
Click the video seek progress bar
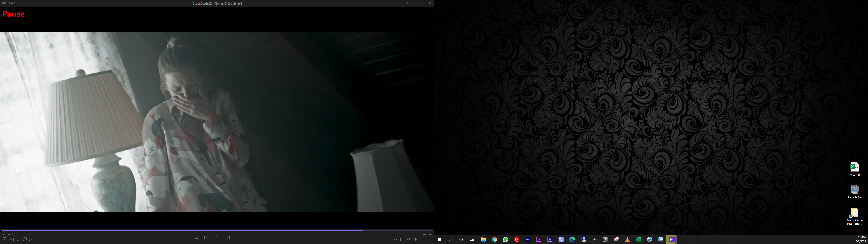(x=216, y=230)
